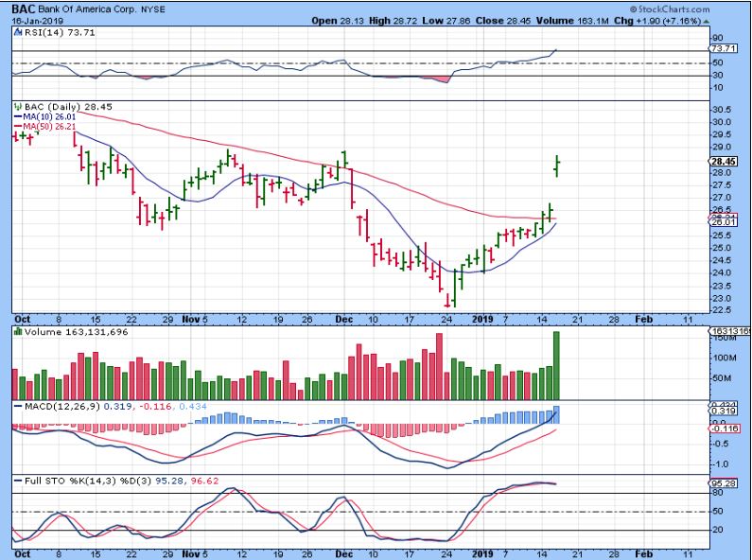The image size is (752, 560).
Task: Click the Chg +1.90 (+7.16%) value
Action: click(x=657, y=21)
